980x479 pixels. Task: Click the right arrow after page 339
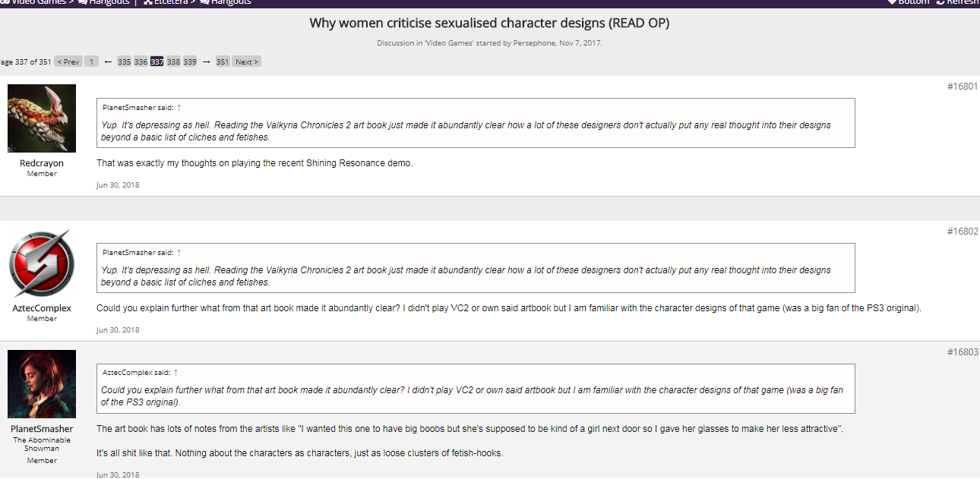(206, 62)
